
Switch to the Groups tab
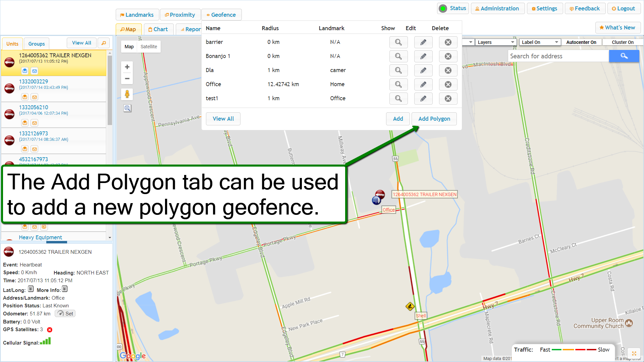(37, 44)
